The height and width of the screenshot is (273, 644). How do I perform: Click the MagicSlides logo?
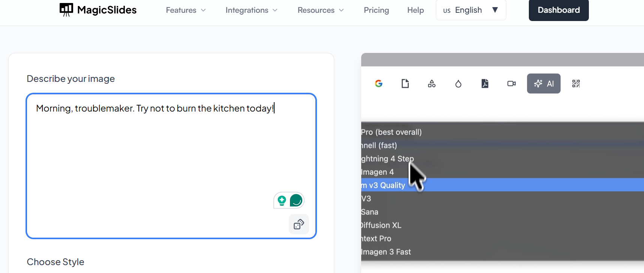point(98,10)
